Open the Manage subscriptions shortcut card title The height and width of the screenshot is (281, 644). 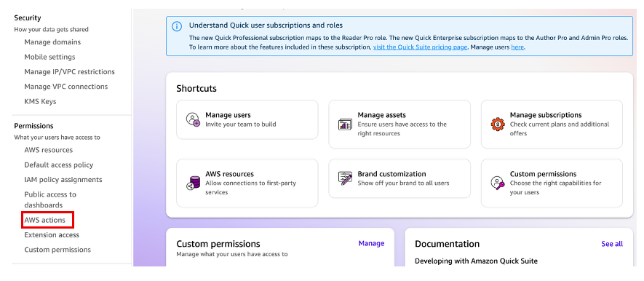[546, 115]
